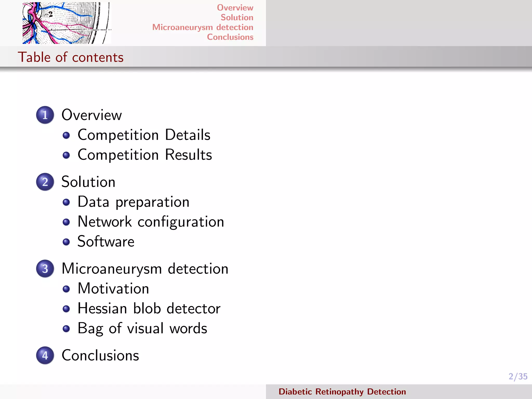Click bullet beside Software

tap(66, 242)
